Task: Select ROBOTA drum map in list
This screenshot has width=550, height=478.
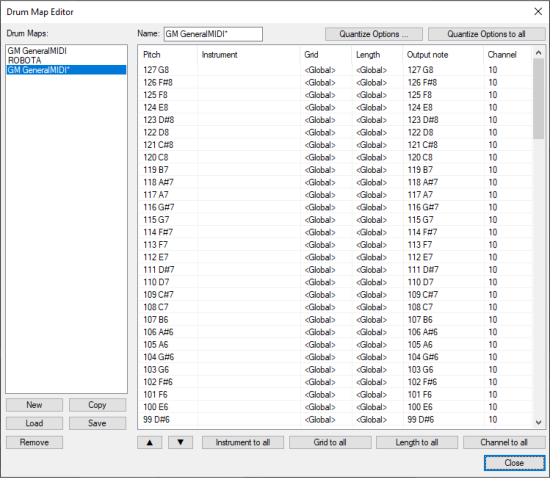Action: coord(25,60)
